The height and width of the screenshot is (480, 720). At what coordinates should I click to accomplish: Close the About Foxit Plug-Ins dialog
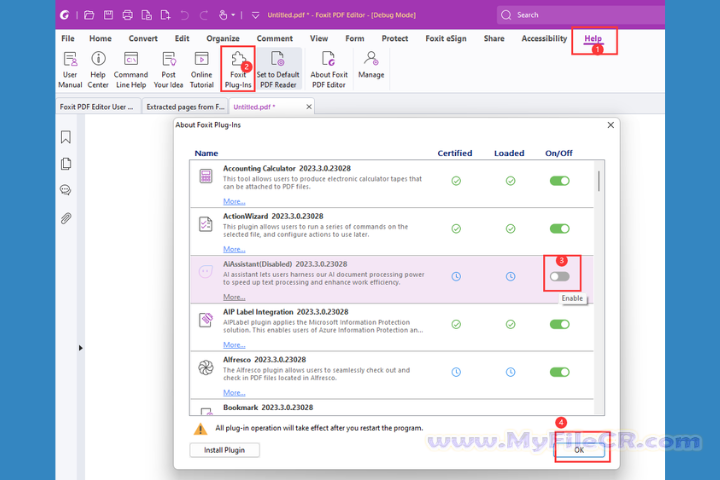[x=611, y=125]
